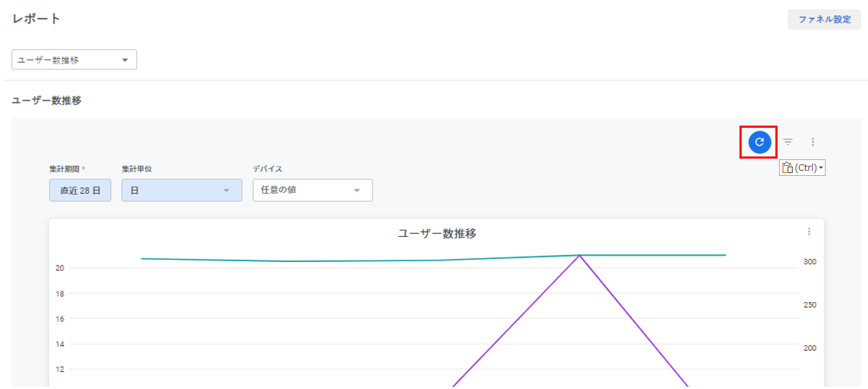Click the 直近 28 日 period button

click(x=80, y=190)
